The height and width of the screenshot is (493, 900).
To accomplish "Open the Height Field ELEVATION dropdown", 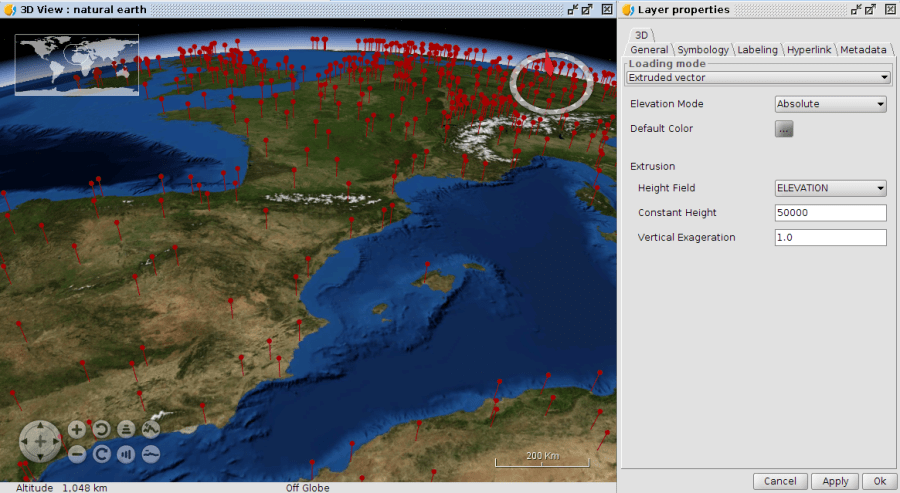I will (x=831, y=188).
